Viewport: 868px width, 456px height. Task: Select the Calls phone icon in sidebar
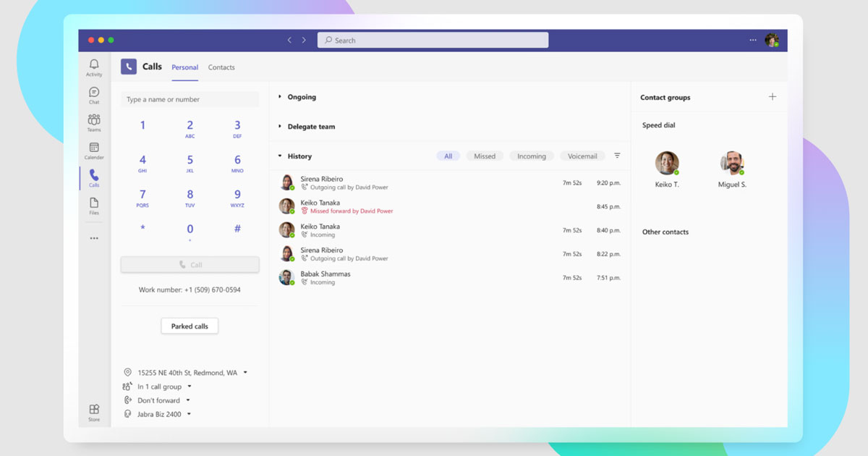94,178
